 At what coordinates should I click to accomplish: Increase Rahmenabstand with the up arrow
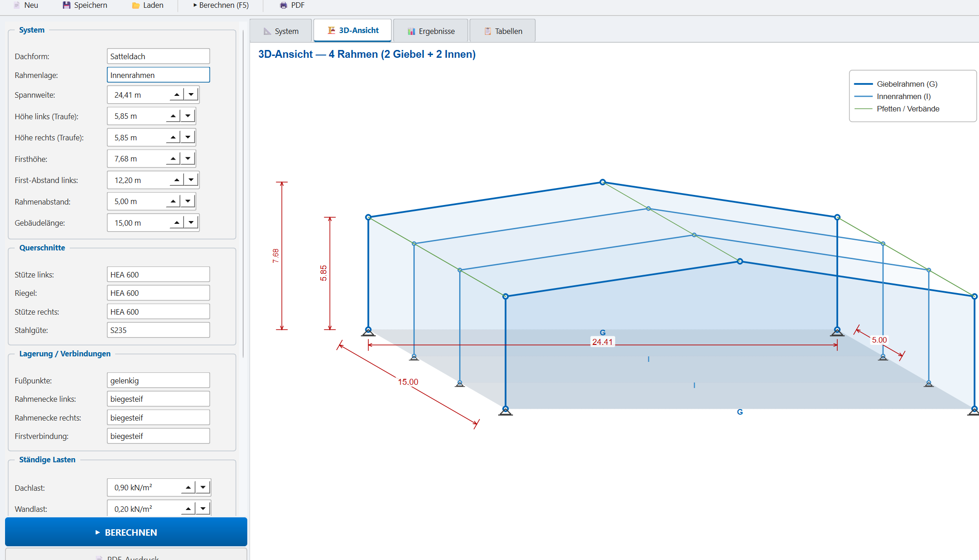173,201
